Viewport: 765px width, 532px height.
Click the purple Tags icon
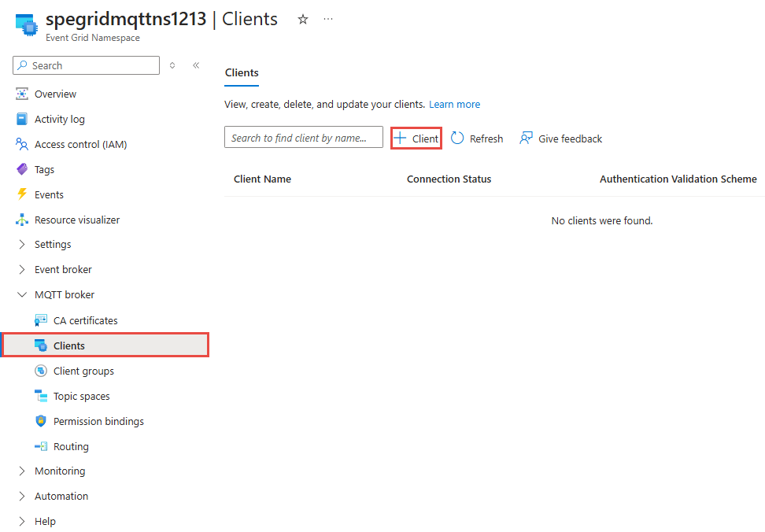coord(22,169)
